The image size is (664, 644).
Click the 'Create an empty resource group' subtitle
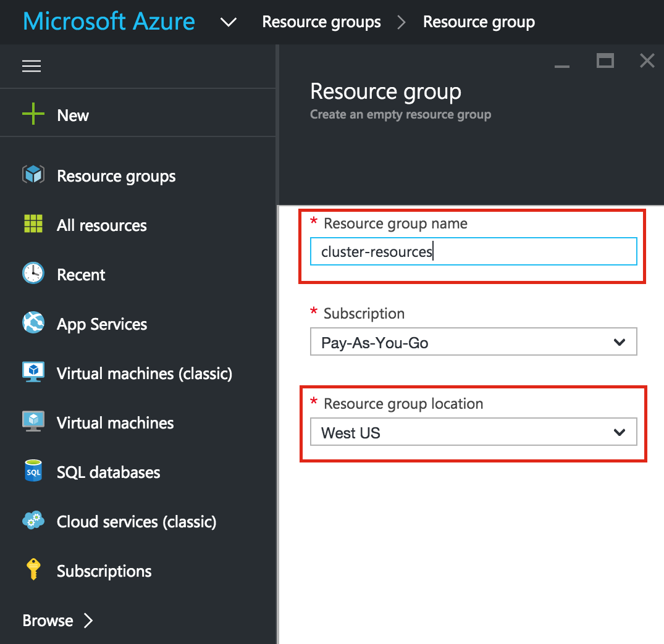pyautogui.click(x=401, y=115)
